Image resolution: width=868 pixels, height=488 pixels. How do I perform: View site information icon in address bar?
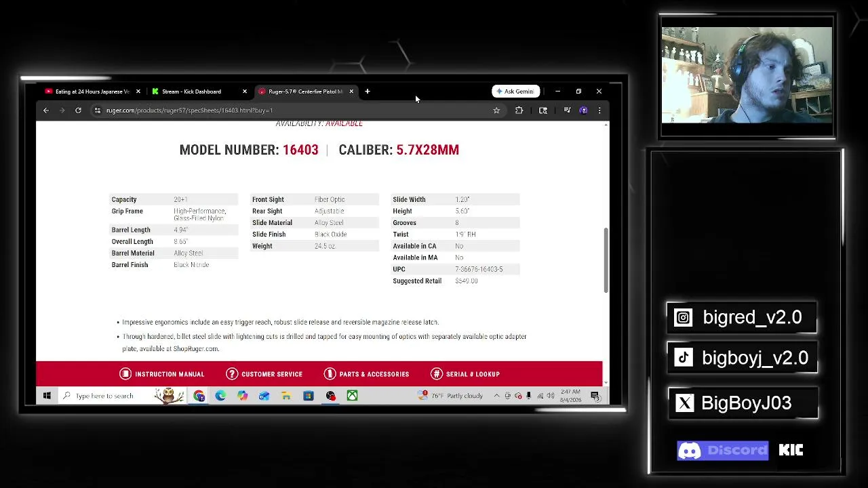coord(98,110)
